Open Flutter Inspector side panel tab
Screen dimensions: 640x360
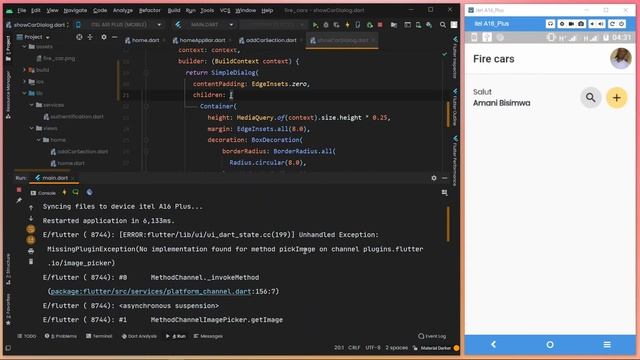click(455, 57)
